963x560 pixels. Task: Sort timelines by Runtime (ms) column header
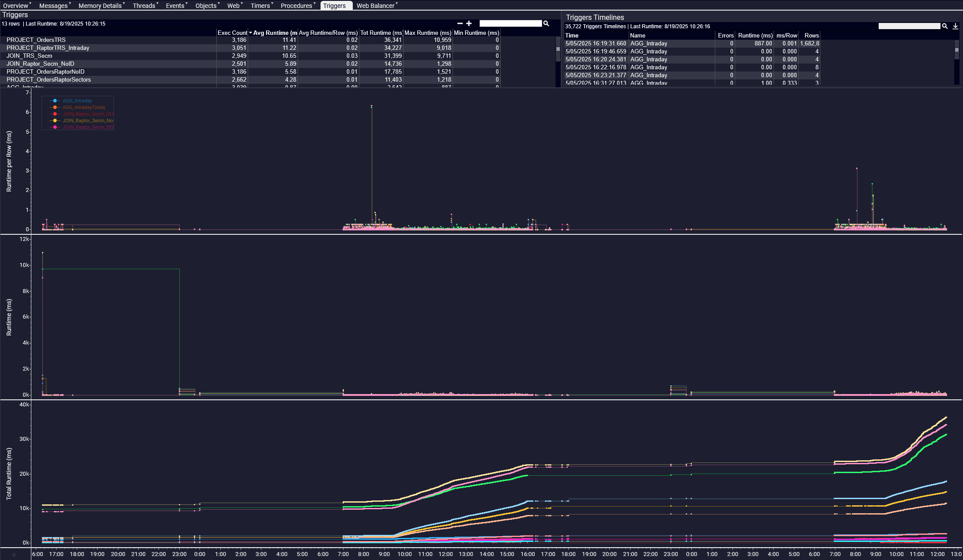click(x=755, y=35)
